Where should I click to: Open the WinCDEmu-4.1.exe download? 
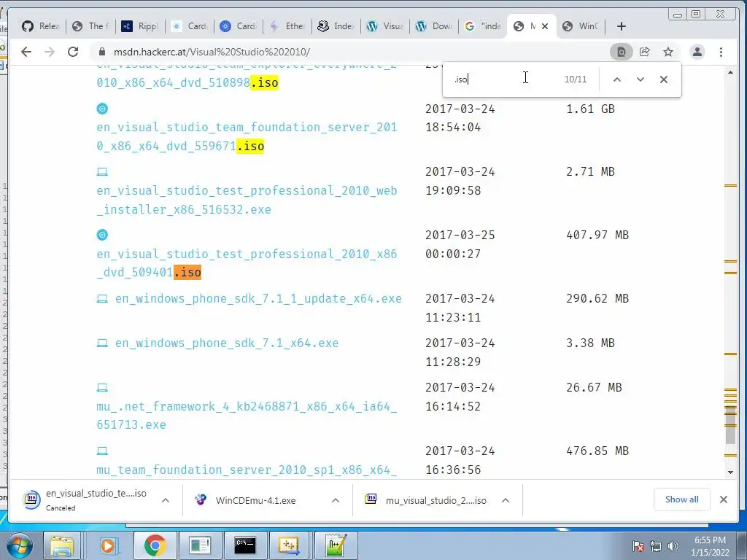(255, 500)
